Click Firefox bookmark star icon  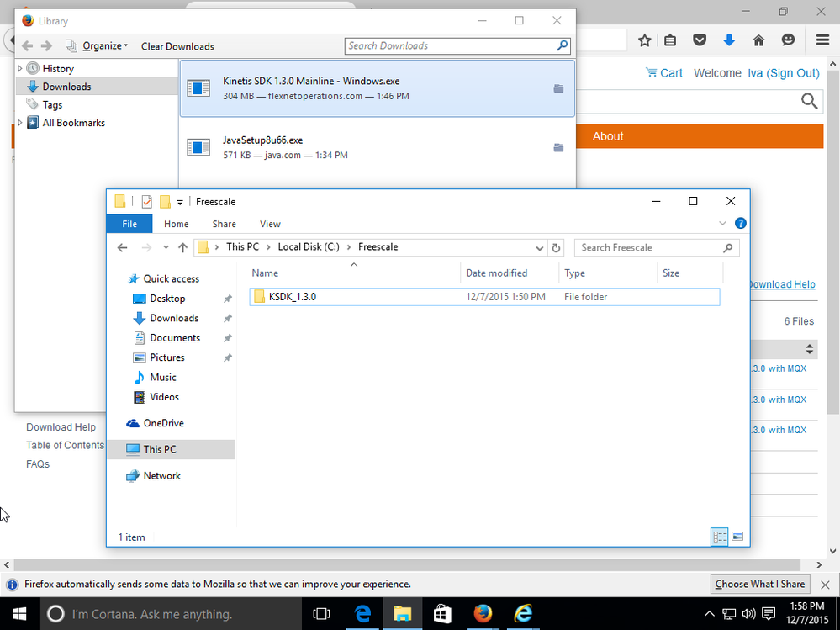(644, 40)
